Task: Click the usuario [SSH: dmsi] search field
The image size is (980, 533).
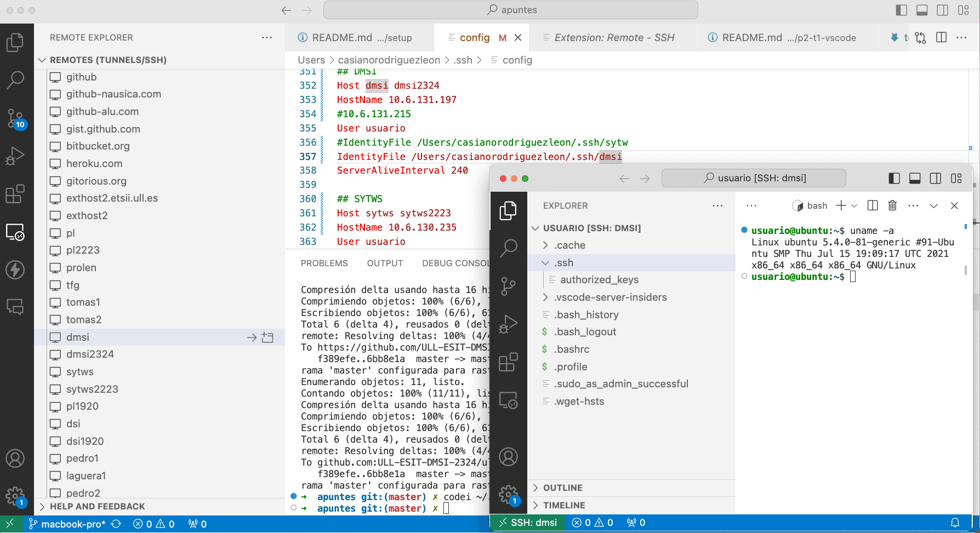Action: 754,178
